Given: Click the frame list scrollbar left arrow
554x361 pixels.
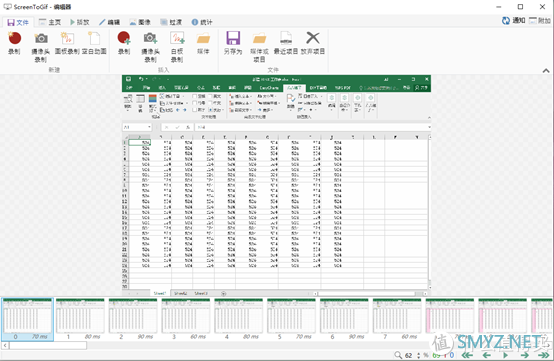Looking at the screenshot, I should coord(5,345).
